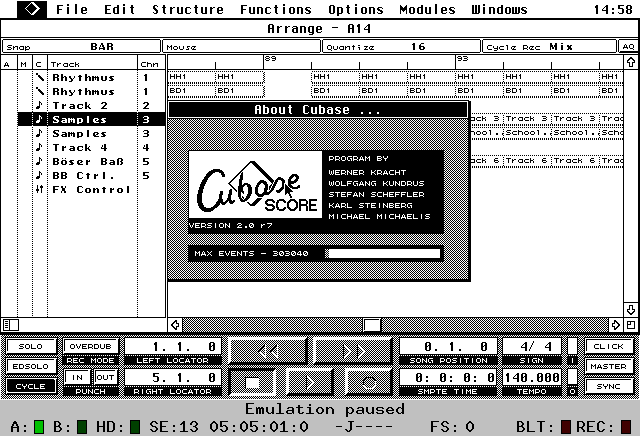The image size is (640, 436).
Task: Click the note icon of Track 4
Action: click(x=38, y=147)
